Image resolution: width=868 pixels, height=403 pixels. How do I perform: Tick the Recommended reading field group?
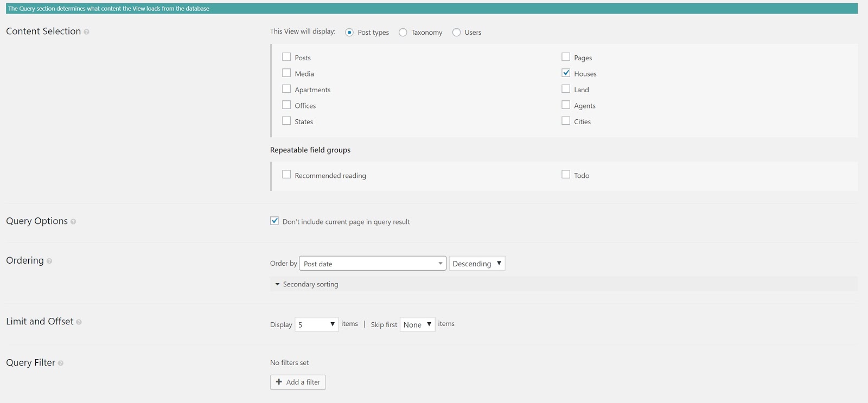[x=286, y=175]
